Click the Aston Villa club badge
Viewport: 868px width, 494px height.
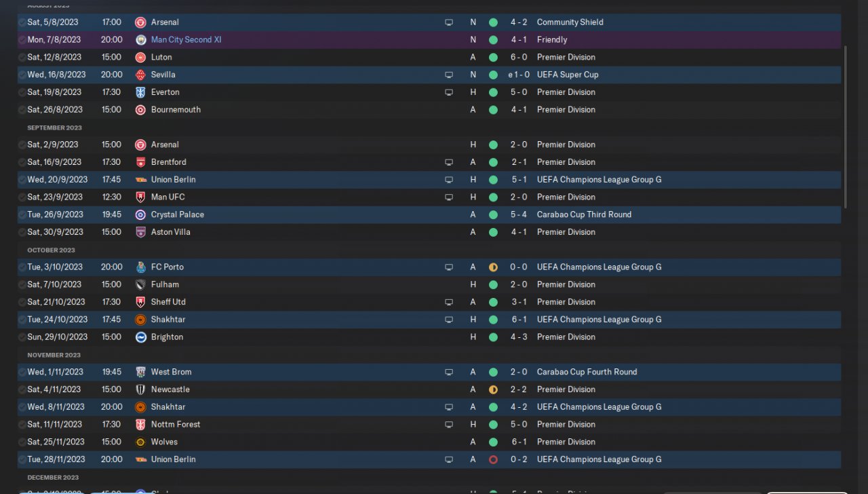pyautogui.click(x=140, y=232)
